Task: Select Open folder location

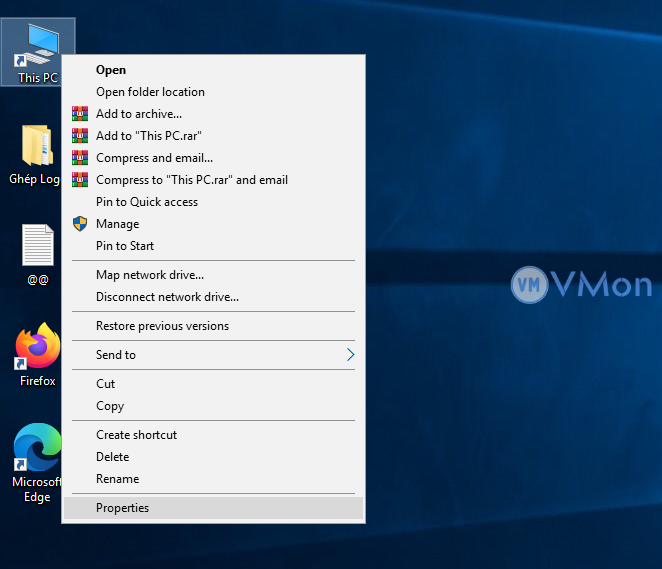Action: tap(150, 92)
